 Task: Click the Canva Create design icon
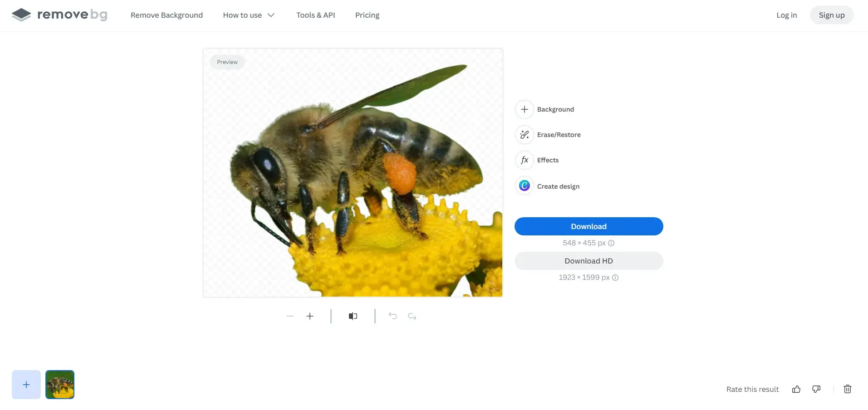(x=524, y=186)
